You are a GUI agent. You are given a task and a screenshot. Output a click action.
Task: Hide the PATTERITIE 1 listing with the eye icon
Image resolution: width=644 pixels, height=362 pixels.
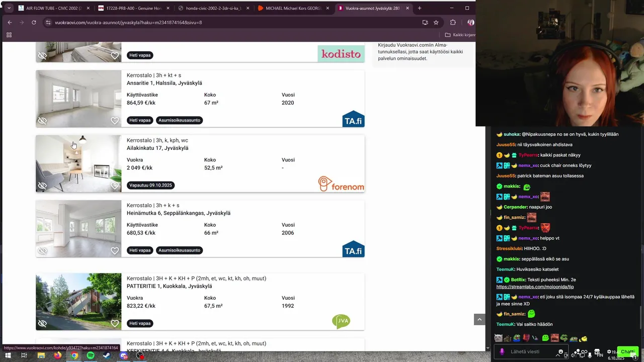click(42, 324)
